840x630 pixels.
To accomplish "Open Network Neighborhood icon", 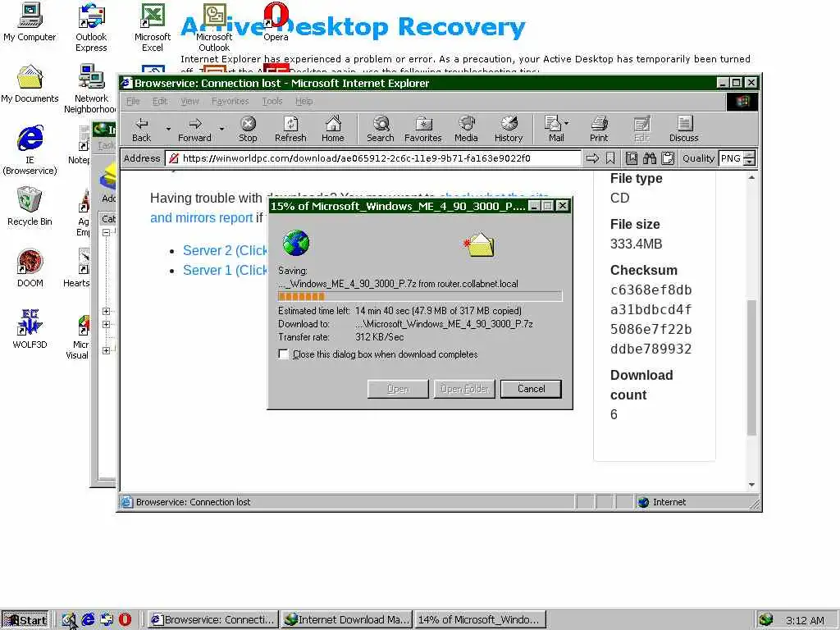I will click(91, 89).
